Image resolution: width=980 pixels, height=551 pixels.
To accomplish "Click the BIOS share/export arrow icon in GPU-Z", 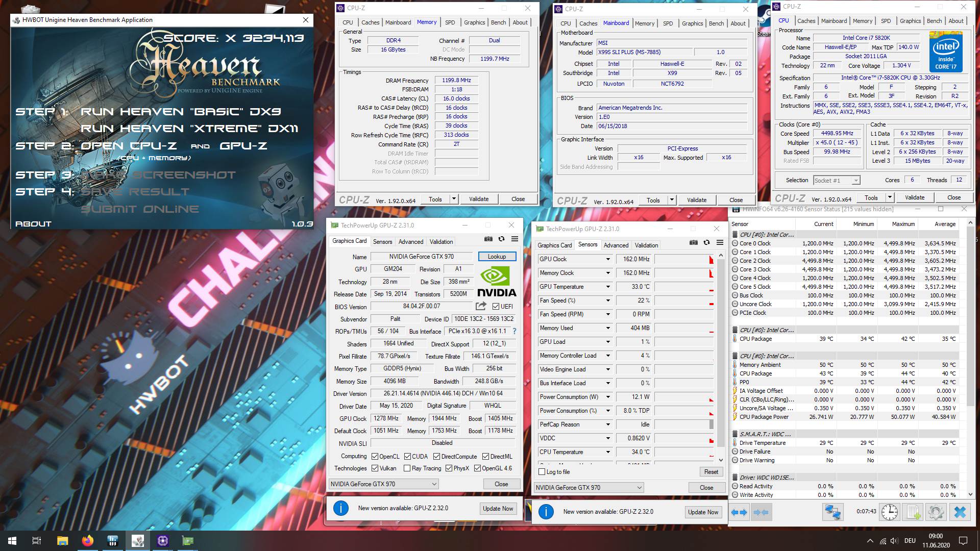I will click(481, 306).
